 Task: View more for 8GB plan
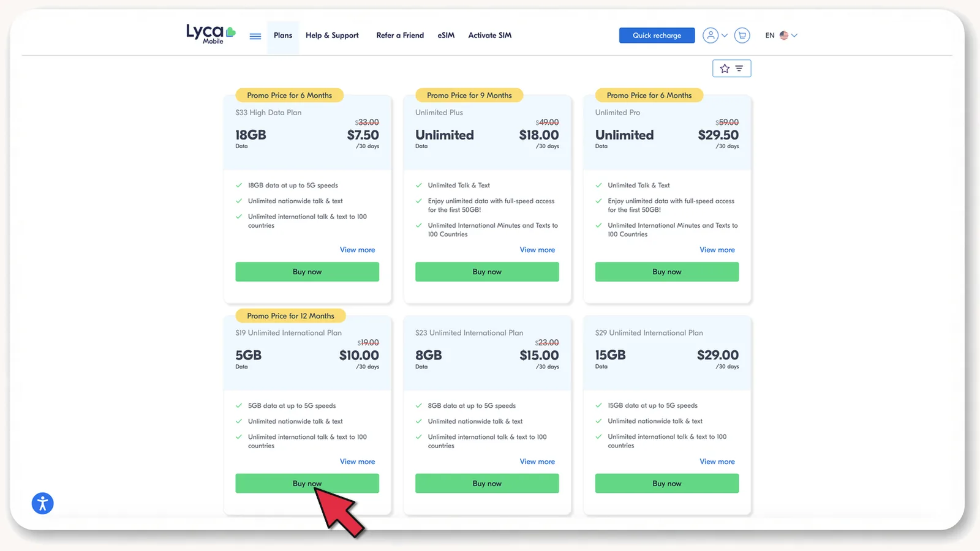click(x=537, y=462)
